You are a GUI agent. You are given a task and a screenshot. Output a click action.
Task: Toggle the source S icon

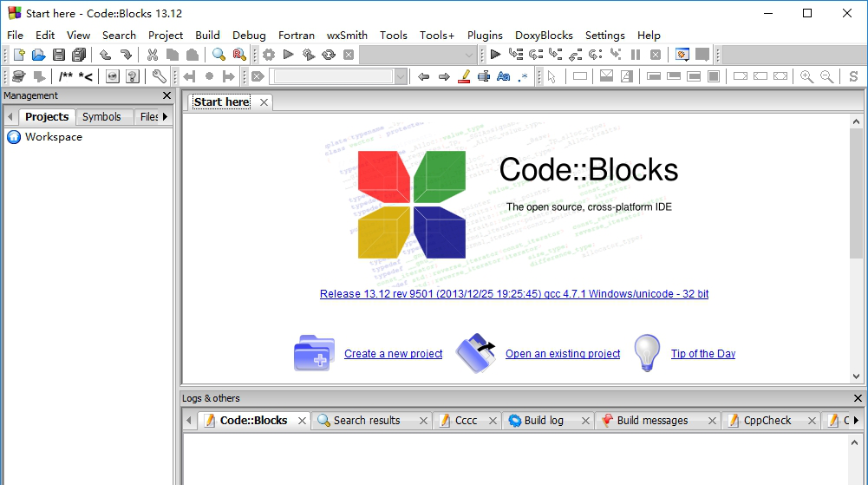point(853,76)
